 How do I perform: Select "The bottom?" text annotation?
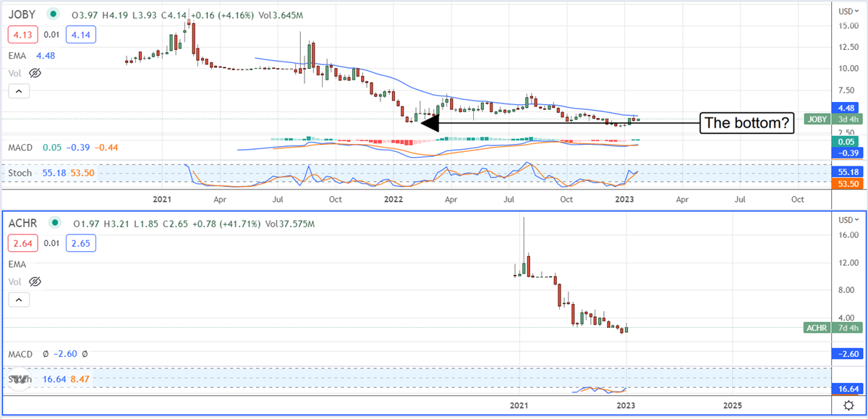[746, 123]
